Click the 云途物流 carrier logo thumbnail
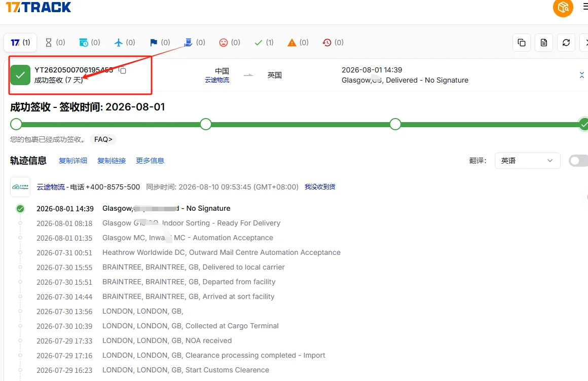 tap(20, 187)
